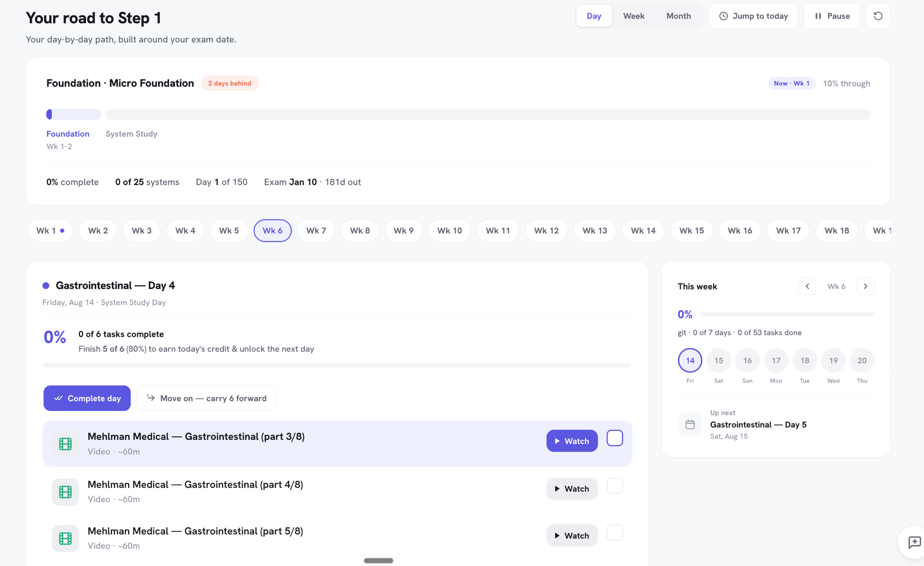Go to next week with right chevron
Screen dimensions: 924x566
pos(865,286)
